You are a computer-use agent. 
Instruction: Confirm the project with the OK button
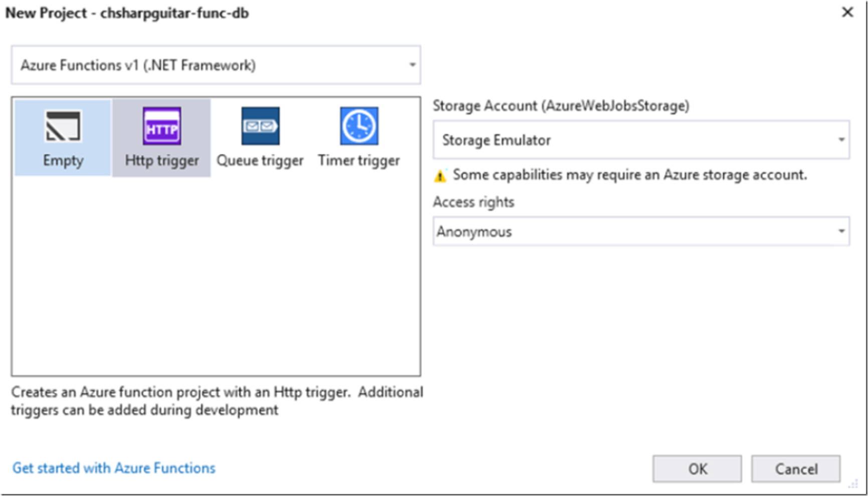(x=697, y=469)
